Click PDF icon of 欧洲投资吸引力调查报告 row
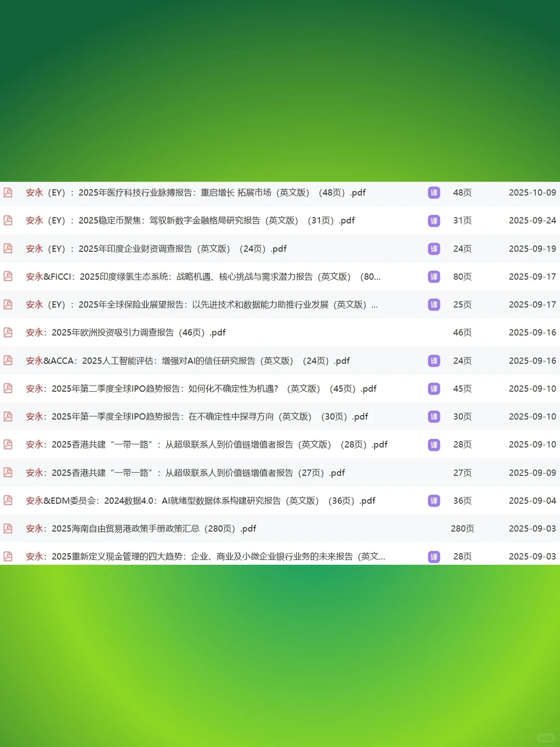The height and width of the screenshot is (747, 560). [x=8, y=333]
